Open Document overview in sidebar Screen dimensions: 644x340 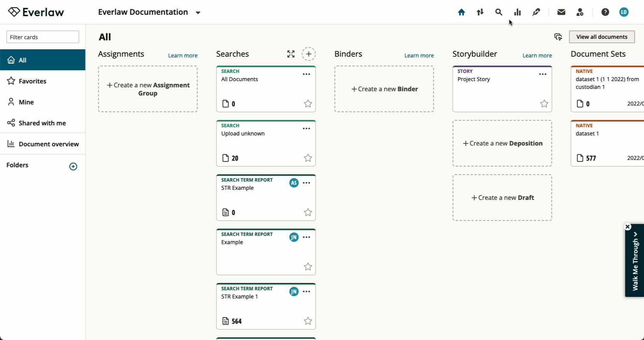(43, 144)
